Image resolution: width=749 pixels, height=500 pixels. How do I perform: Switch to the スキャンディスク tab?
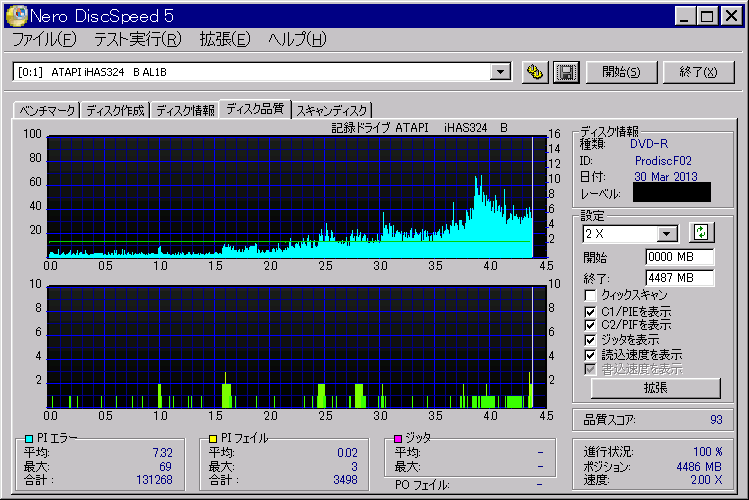click(x=332, y=111)
